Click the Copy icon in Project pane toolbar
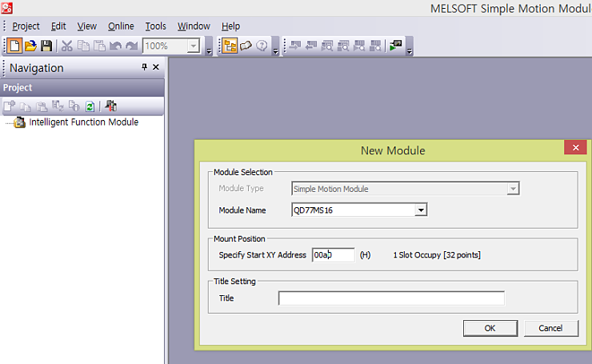Viewport: 592px width, 364px height. pos(26,107)
